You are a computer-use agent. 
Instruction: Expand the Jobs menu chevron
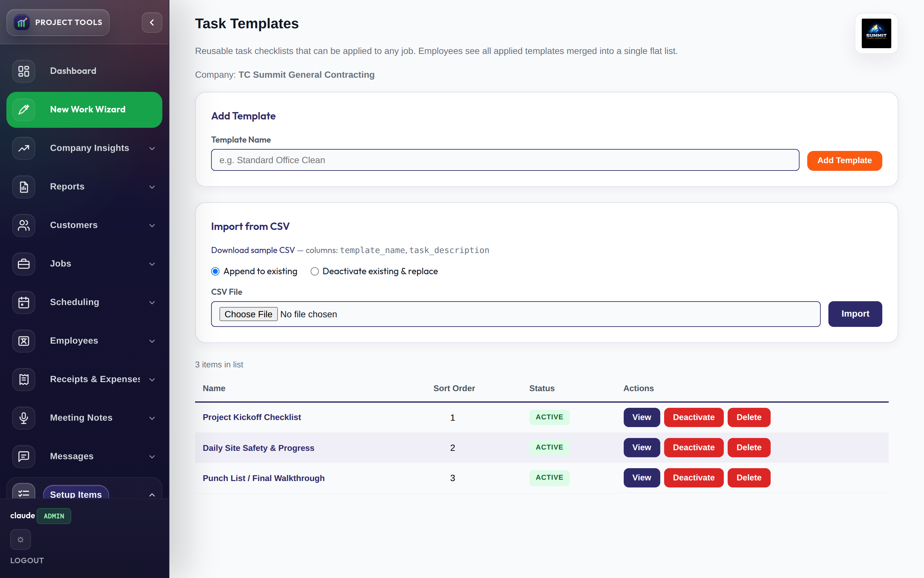pyautogui.click(x=152, y=264)
